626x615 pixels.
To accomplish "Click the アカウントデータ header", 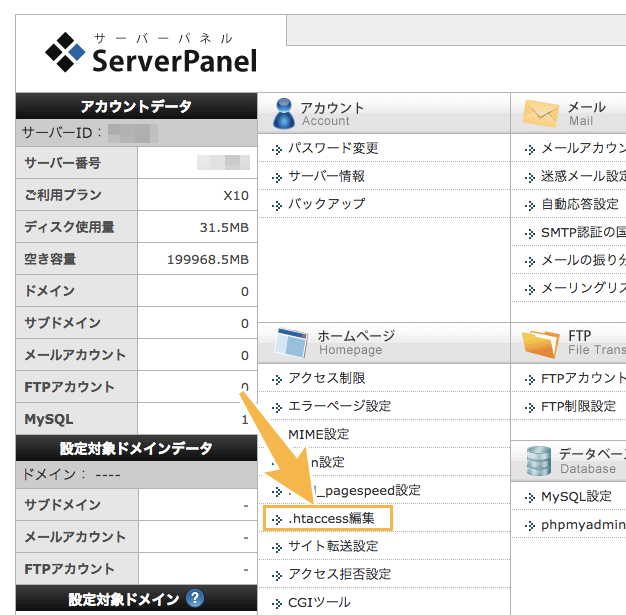I will click(136, 106).
